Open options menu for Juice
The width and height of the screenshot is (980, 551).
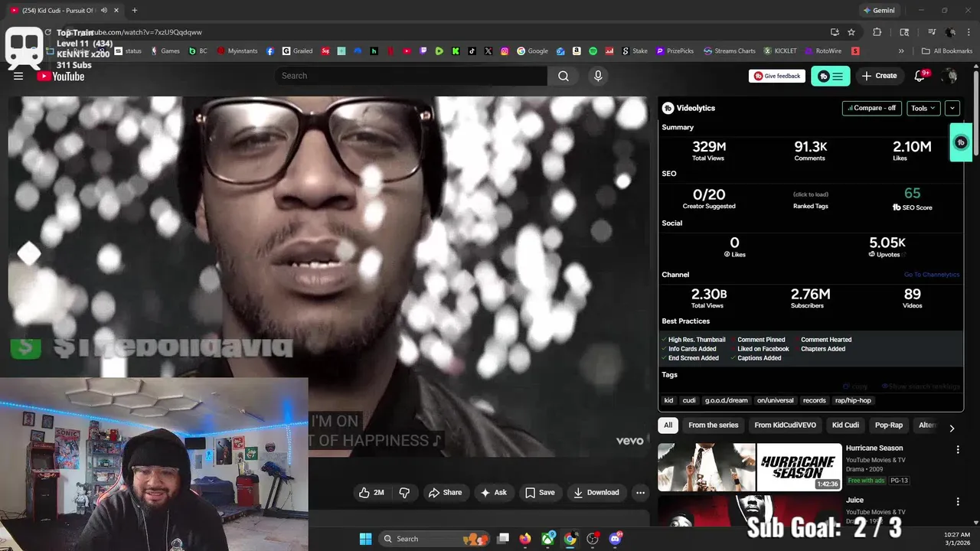pyautogui.click(x=957, y=502)
